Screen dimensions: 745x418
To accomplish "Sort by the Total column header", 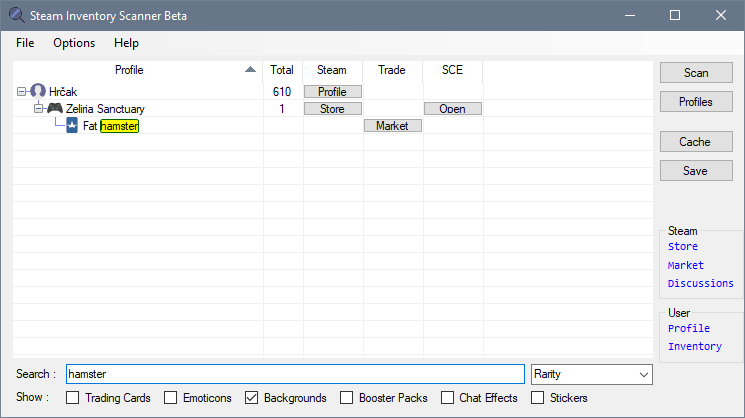I will click(x=282, y=70).
